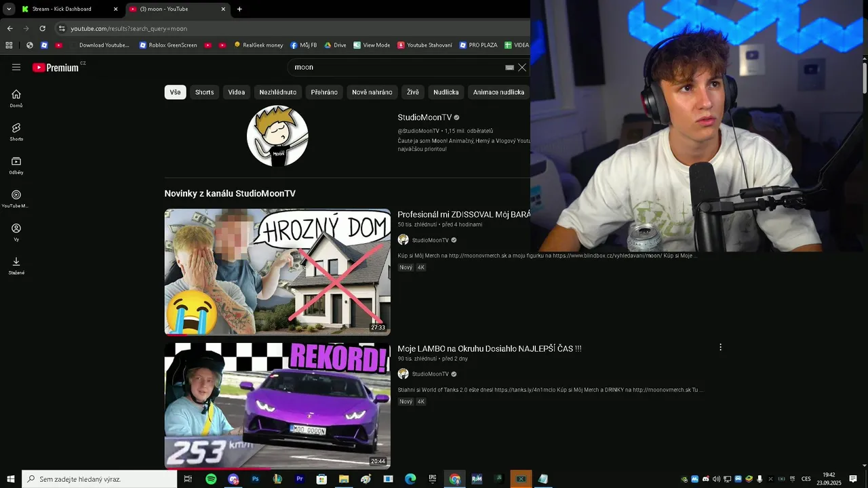Click the YouTube Premium logo
868x488 pixels.
coord(56,67)
